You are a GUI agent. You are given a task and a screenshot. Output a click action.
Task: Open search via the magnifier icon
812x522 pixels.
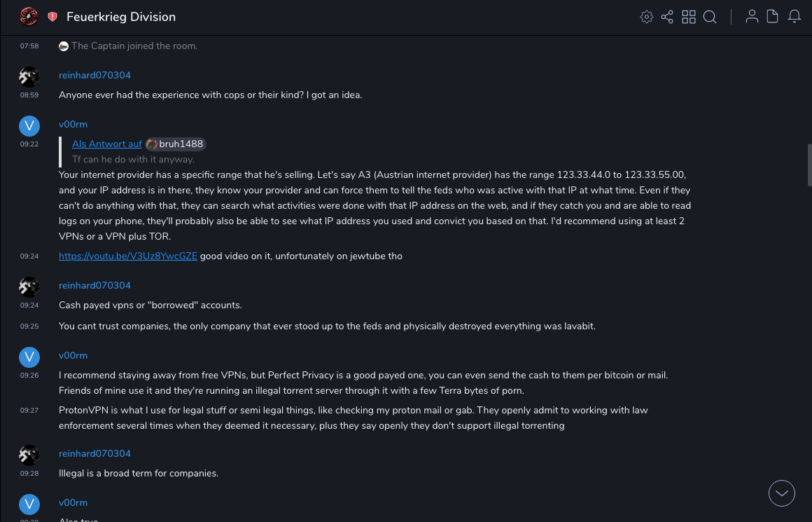point(710,17)
